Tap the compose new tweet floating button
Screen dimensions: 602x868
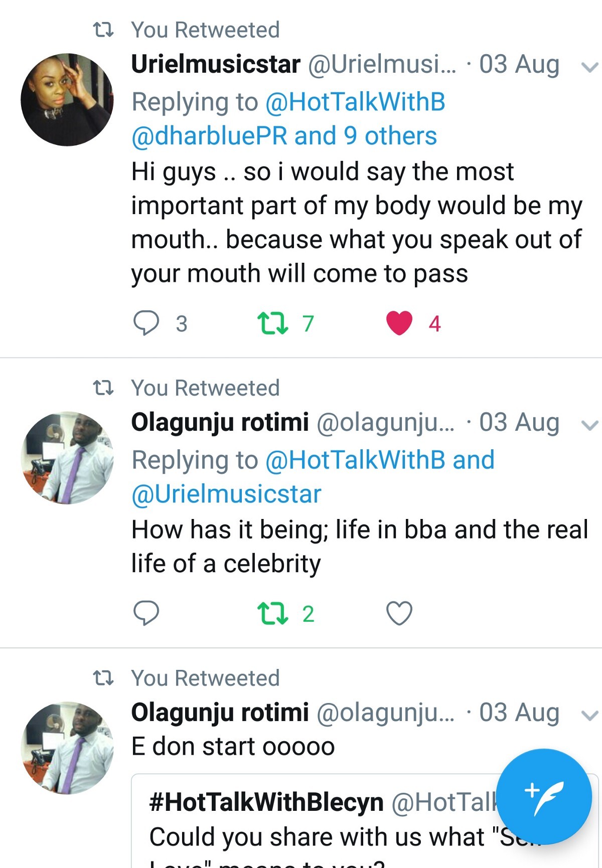coord(544,796)
